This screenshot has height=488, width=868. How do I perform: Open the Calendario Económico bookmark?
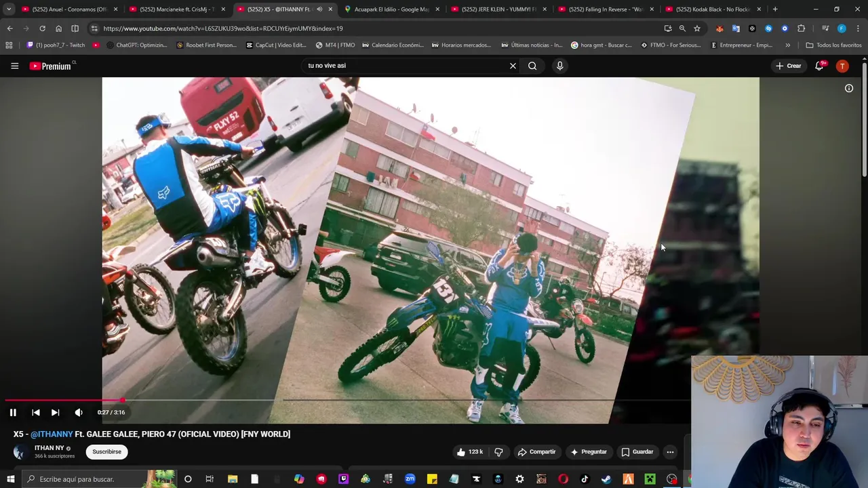click(x=393, y=45)
